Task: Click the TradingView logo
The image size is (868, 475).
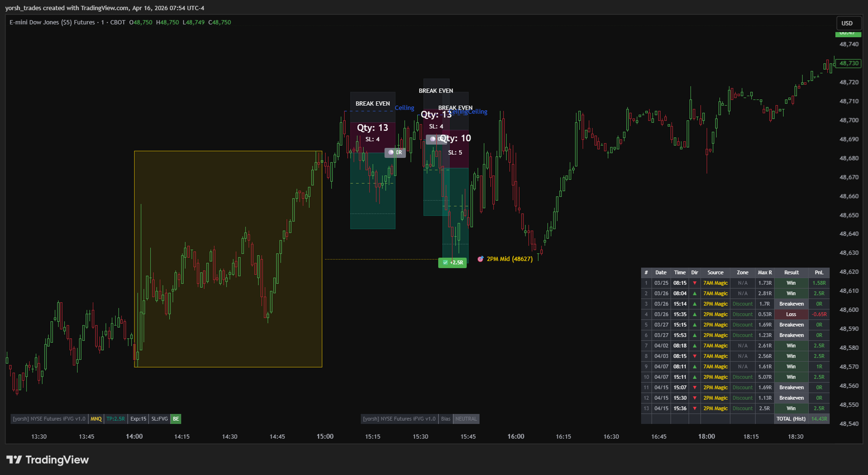Action: point(47,459)
